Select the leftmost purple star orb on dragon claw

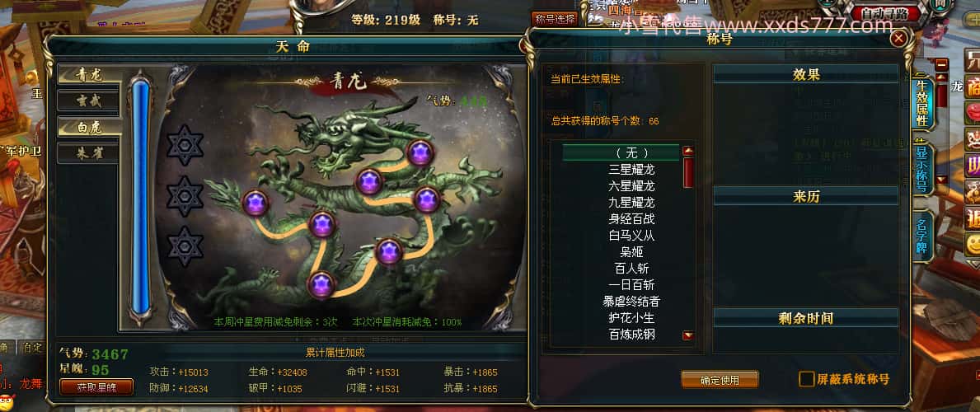(x=255, y=204)
